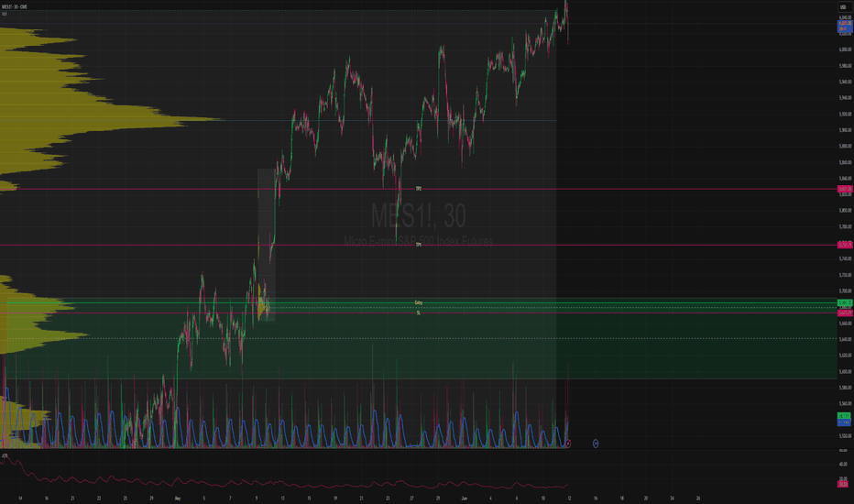
Task: Select the TP2 line label
Action: pyautogui.click(x=418, y=189)
